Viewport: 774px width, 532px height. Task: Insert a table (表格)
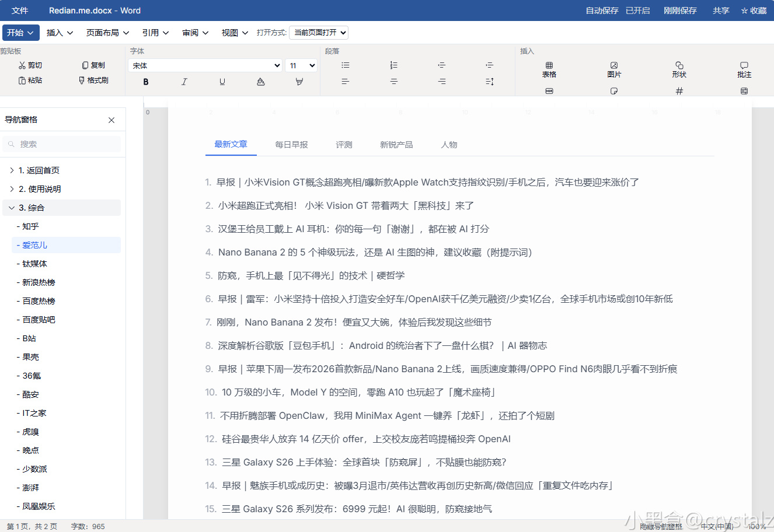[x=549, y=69]
